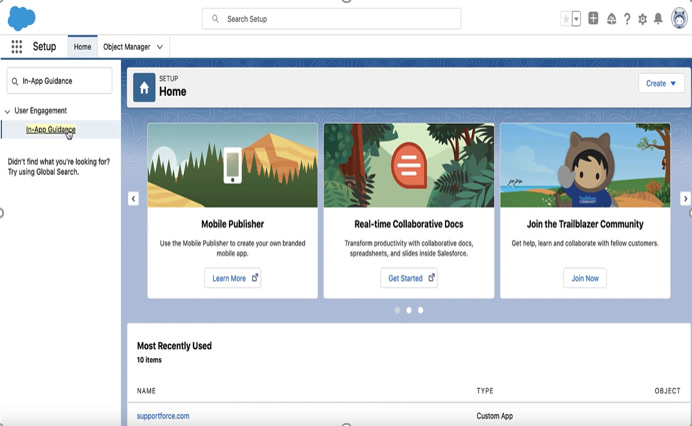Screen dimensions: 692x426
Task: Open the Trailhead guidance icon
Action: pyautogui.click(x=611, y=19)
